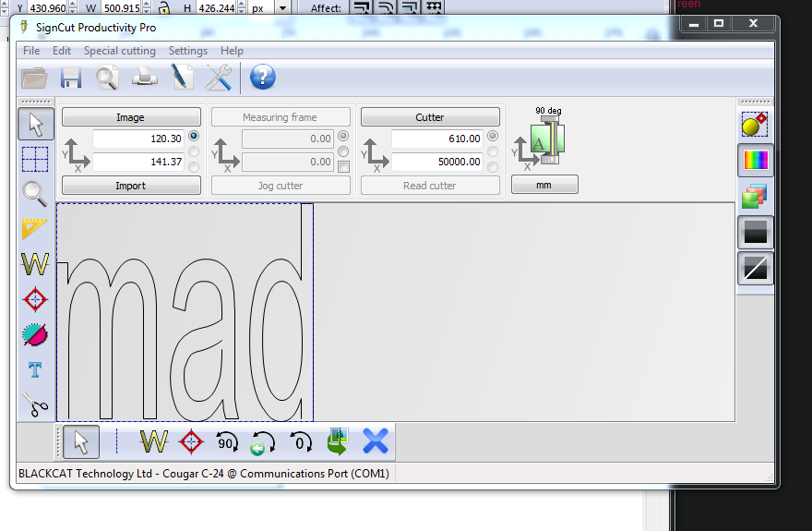Image resolution: width=812 pixels, height=531 pixels.
Task: Click the cutter length field 50000.00
Action: point(436,162)
